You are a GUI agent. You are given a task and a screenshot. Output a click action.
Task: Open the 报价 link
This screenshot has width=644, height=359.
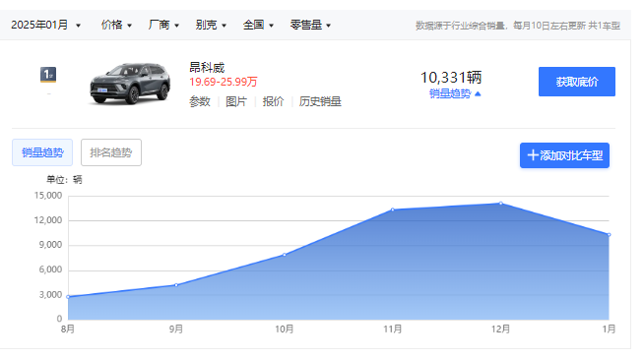tap(273, 101)
